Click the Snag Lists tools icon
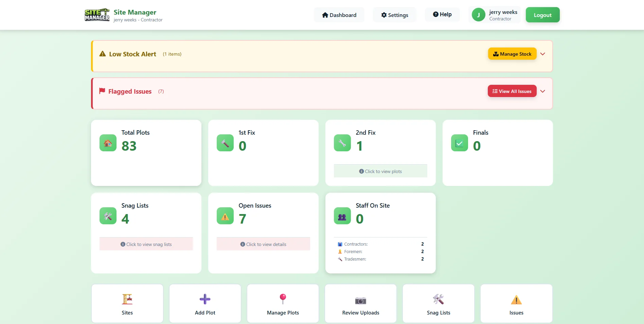This screenshot has height=324, width=644. point(107,216)
